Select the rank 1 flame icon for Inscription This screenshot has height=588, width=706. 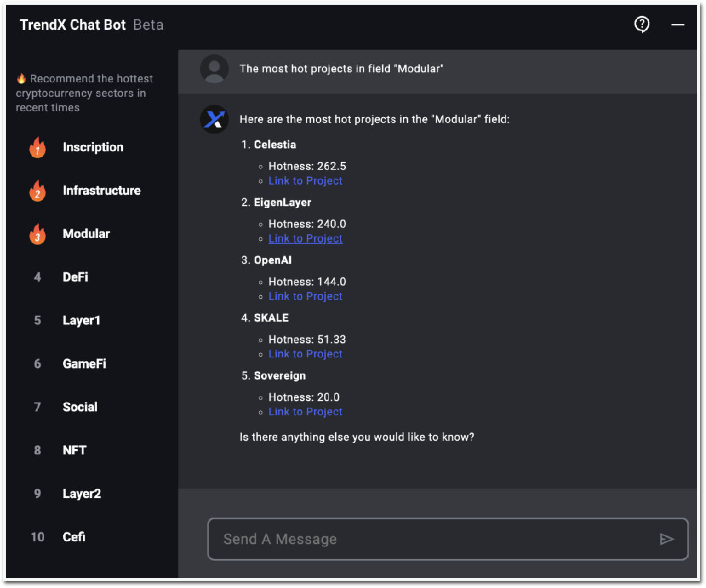point(38,147)
